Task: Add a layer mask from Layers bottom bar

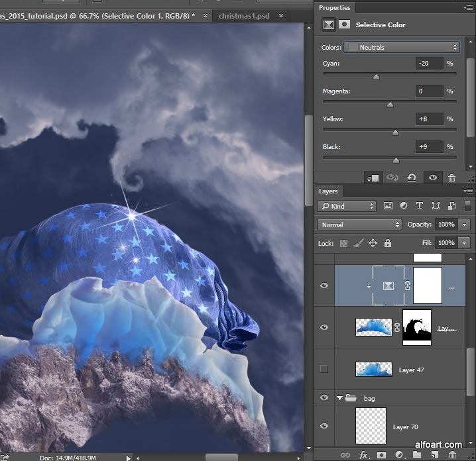Action: 382,455
